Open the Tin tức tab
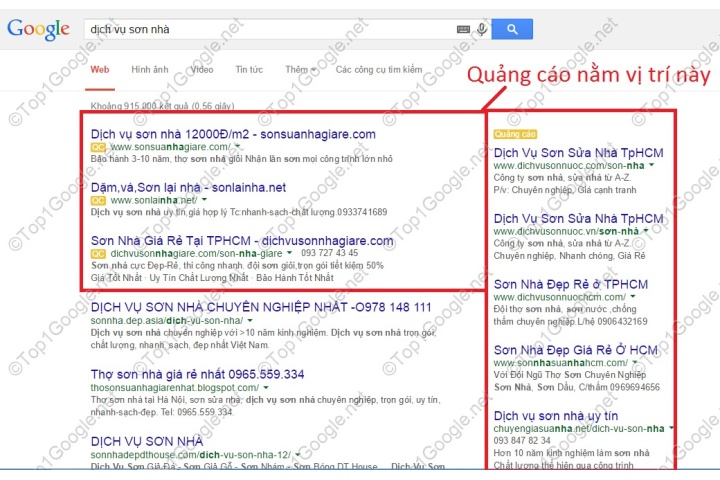720x480 pixels. 249,70
